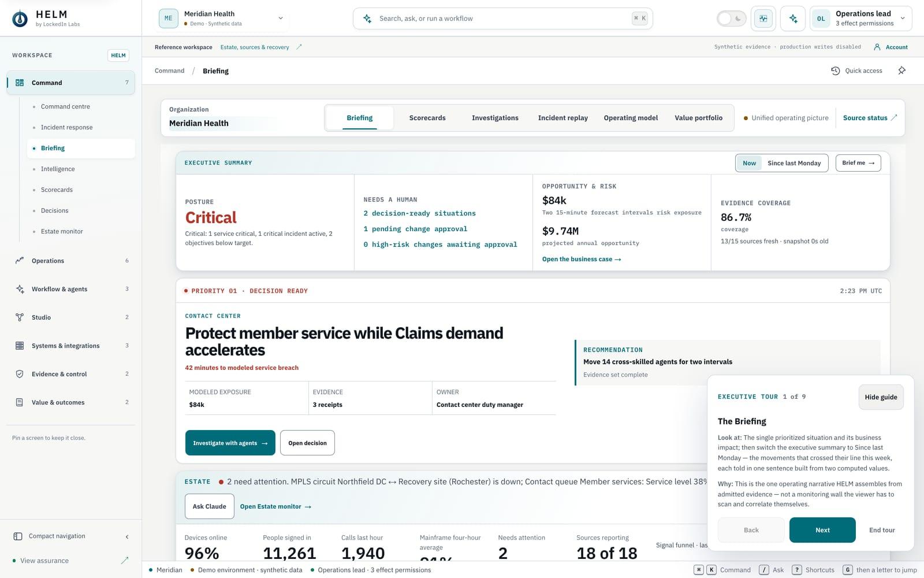Focus the search or run workflow field
The image size is (924, 578).
click(x=503, y=18)
